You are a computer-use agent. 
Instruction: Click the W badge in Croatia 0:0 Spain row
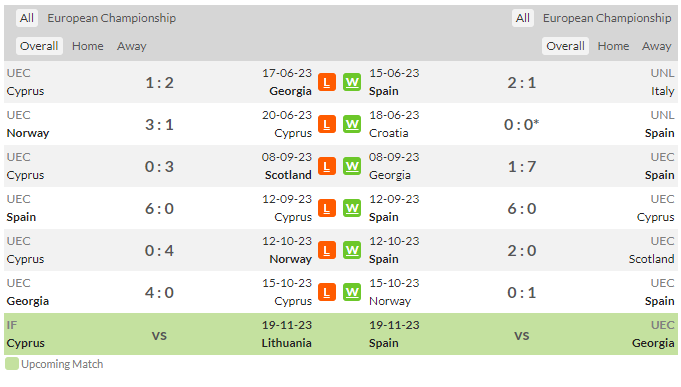pyautogui.click(x=352, y=125)
